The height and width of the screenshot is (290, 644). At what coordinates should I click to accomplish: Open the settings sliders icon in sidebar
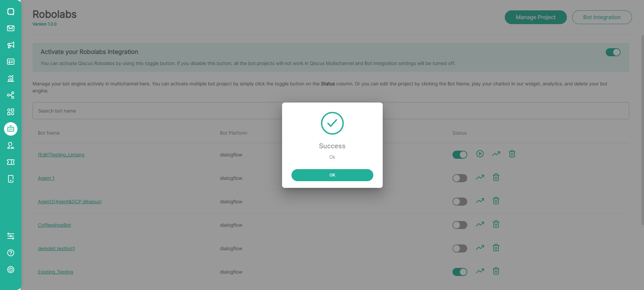pos(11,236)
